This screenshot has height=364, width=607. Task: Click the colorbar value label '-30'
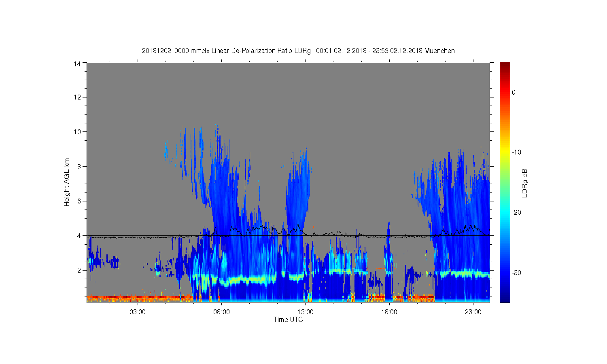pos(516,273)
